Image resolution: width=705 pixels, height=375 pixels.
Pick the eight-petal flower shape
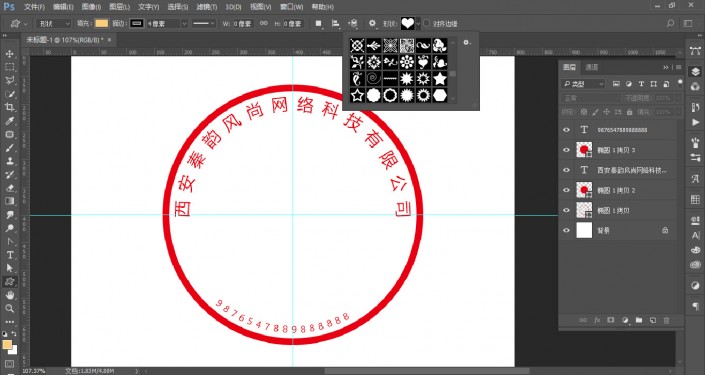(406, 62)
